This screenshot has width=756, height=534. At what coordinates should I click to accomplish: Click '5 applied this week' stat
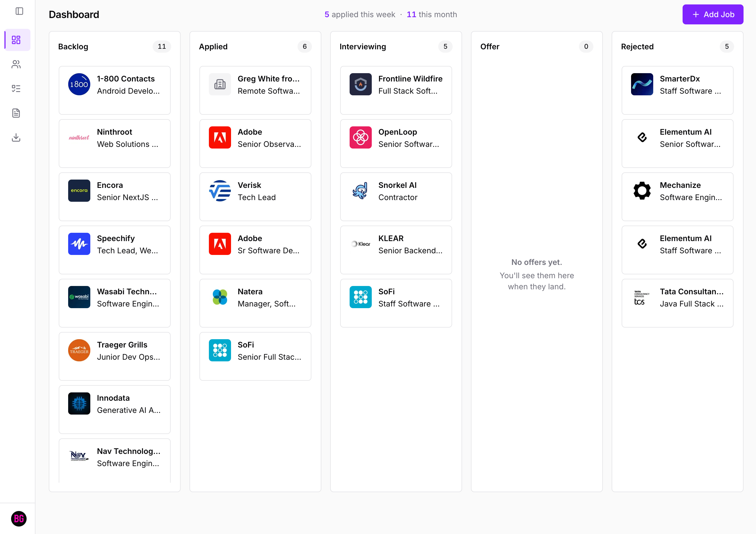tap(360, 14)
